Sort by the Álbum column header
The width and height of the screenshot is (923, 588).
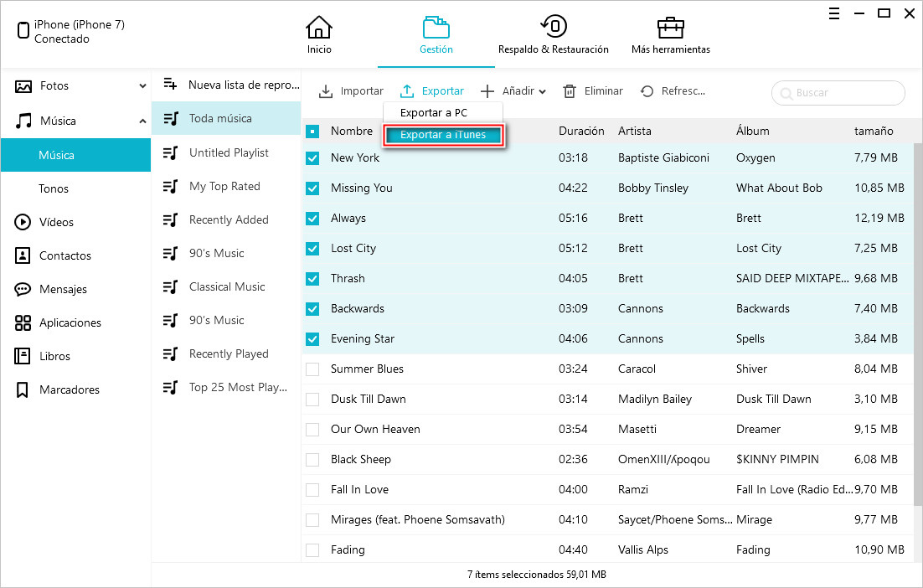click(752, 131)
